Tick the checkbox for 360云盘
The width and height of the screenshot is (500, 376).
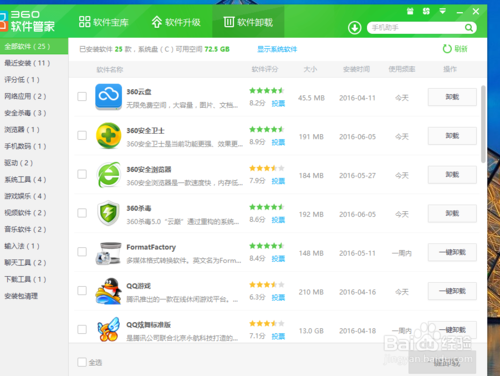82,97
